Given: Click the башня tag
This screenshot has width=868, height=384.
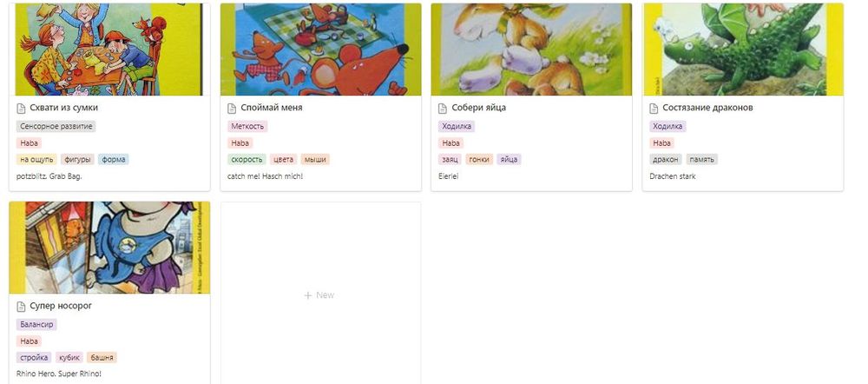Looking at the screenshot, I should pyautogui.click(x=102, y=358).
